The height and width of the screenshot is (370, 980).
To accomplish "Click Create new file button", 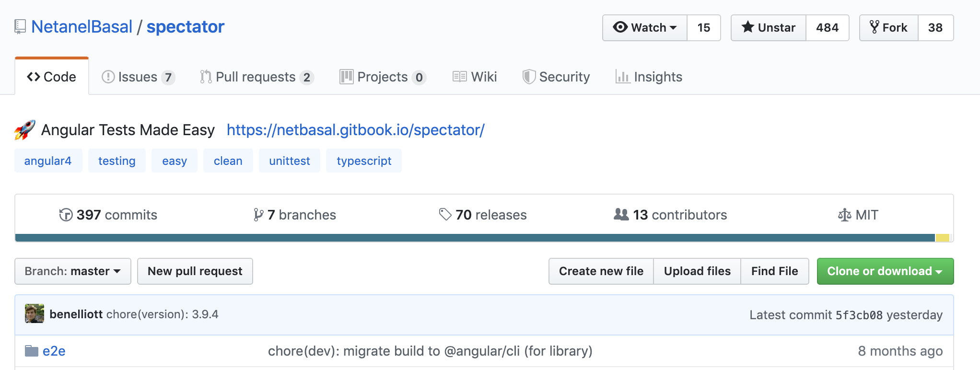I will (601, 271).
